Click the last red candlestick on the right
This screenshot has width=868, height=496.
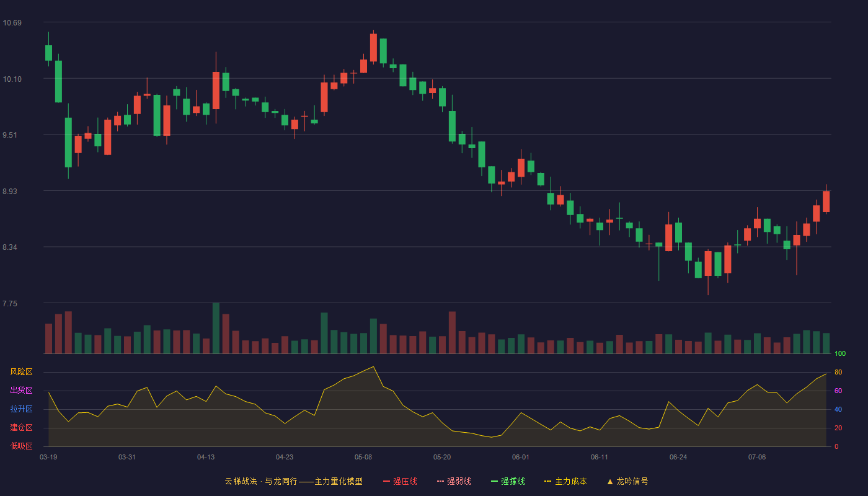tap(826, 201)
